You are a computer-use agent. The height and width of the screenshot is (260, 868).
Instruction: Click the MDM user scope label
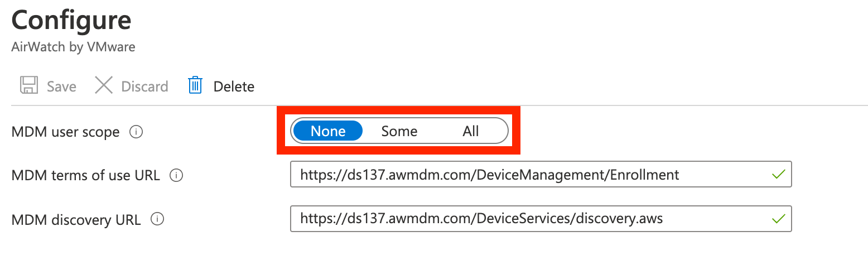point(65,132)
